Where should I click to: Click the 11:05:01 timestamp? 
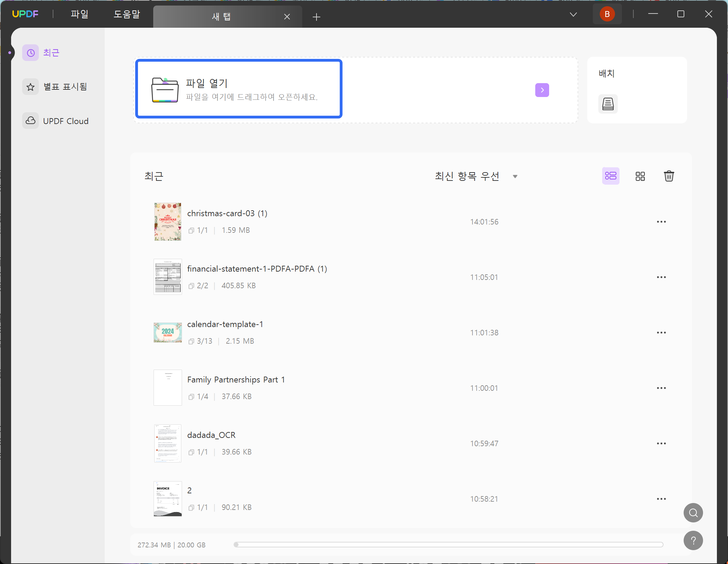pos(484,277)
